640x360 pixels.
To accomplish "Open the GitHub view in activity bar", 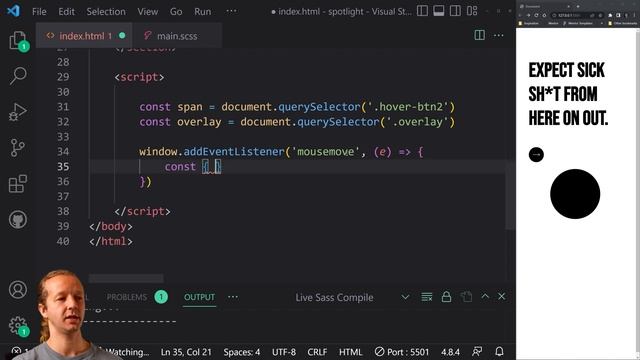I will [18, 220].
